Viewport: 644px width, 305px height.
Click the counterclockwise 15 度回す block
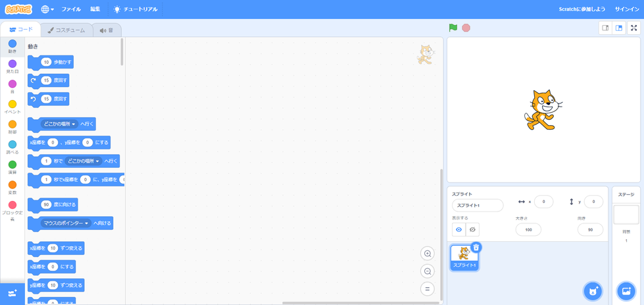click(x=48, y=99)
